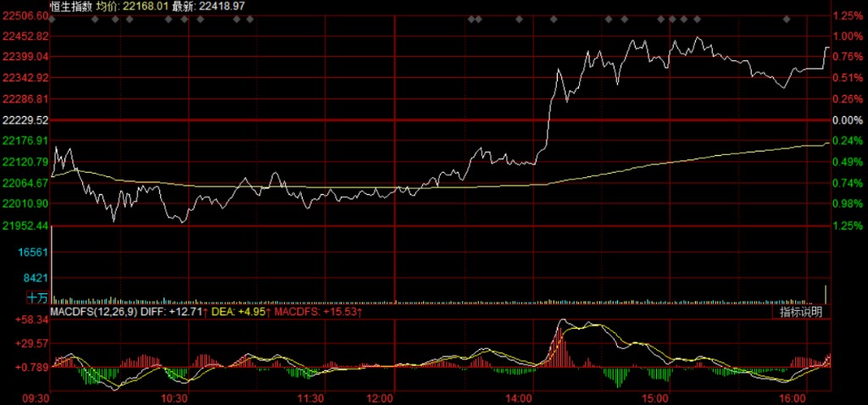
Task: Click the previous close label 22229.52
Action: click(25, 120)
